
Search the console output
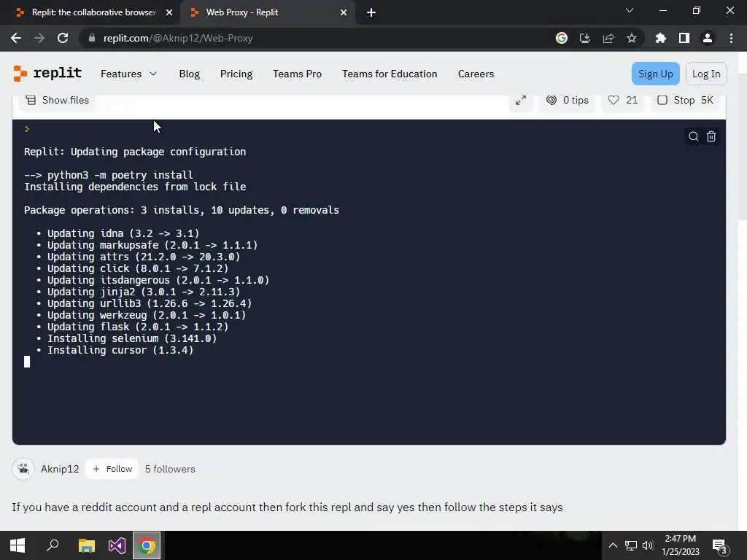coord(694,136)
